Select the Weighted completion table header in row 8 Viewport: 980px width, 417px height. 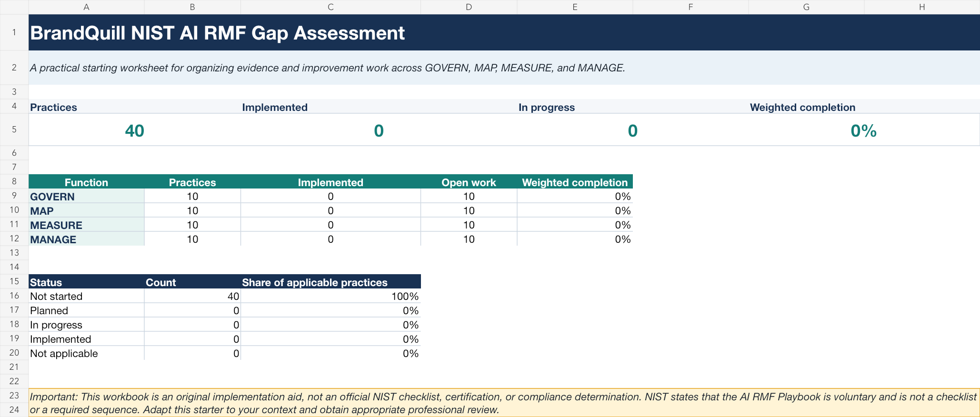pos(575,182)
